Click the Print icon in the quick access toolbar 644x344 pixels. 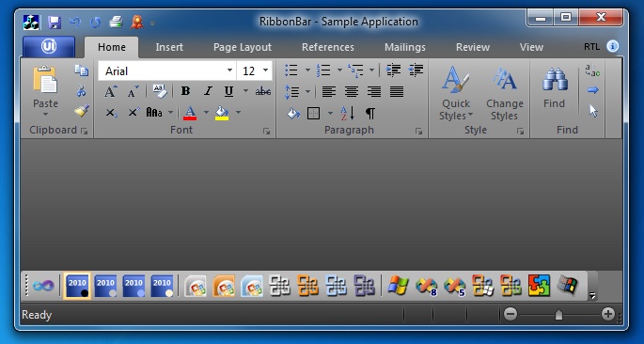tap(117, 22)
